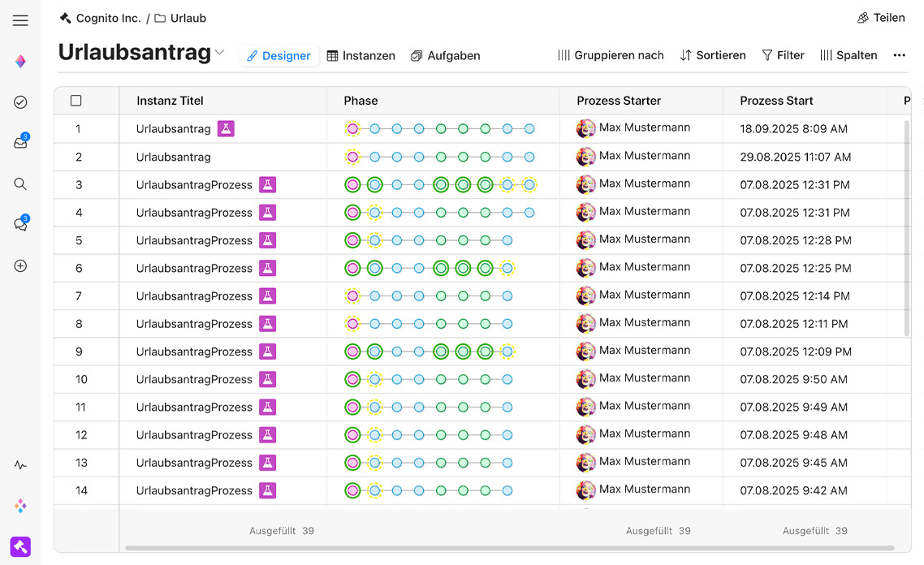The height and width of the screenshot is (565, 924).
Task: Open the hamburger menu in the sidebar
Action: point(20,20)
